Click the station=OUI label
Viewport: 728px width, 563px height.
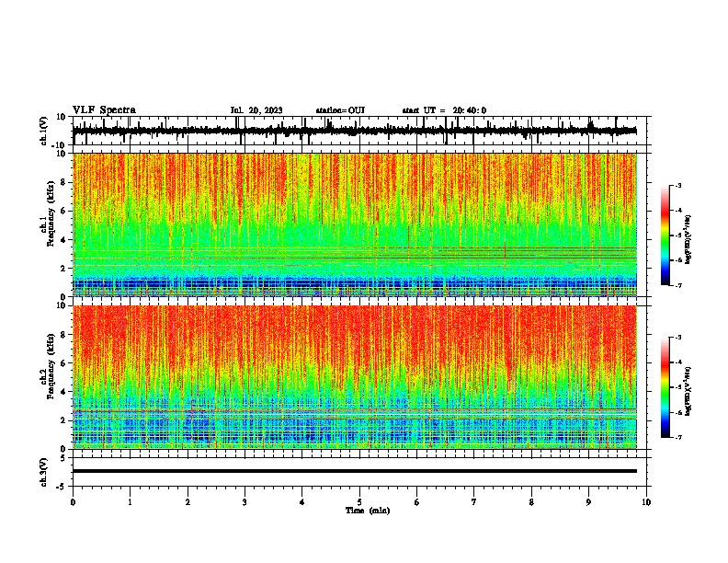tap(340, 110)
